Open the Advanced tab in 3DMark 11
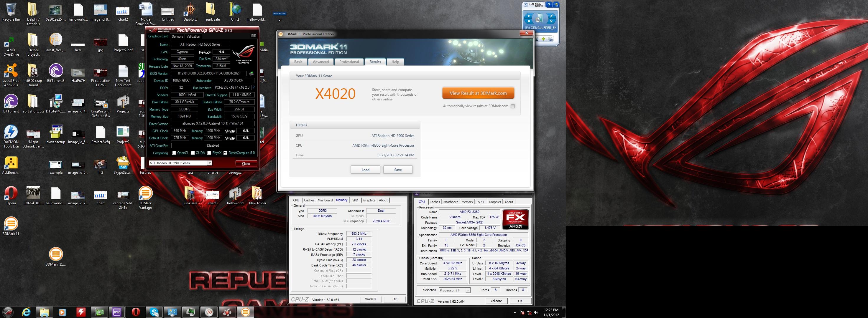Image resolution: width=868 pixels, height=318 pixels. click(x=321, y=62)
